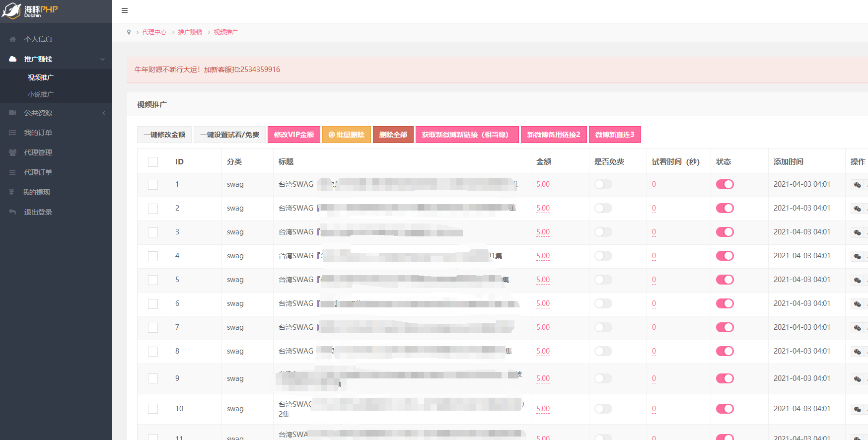Tick the checkbox for row ID 4
868x440 pixels.
(x=153, y=256)
